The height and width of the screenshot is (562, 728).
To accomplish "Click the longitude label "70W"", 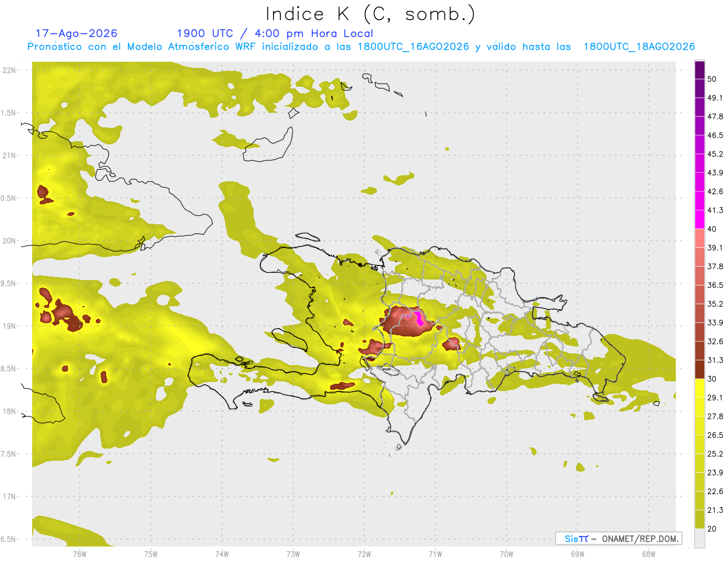I will tap(507, 554).
